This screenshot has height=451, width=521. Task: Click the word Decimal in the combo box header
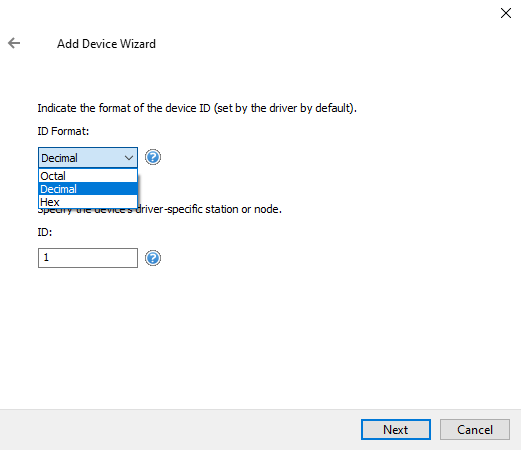pyautogui.click(x=59, y=158)
